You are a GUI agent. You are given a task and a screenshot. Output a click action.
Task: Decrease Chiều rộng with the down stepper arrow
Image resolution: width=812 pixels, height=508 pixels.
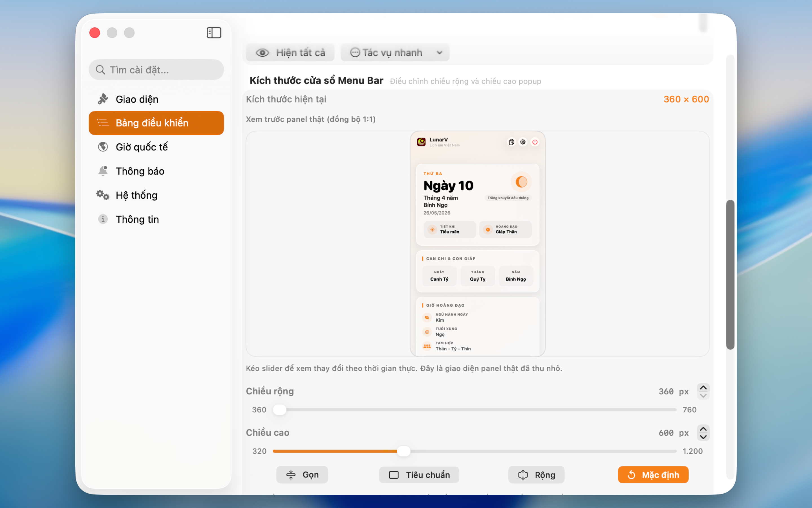pyautogui.click(x=703, y=395)
